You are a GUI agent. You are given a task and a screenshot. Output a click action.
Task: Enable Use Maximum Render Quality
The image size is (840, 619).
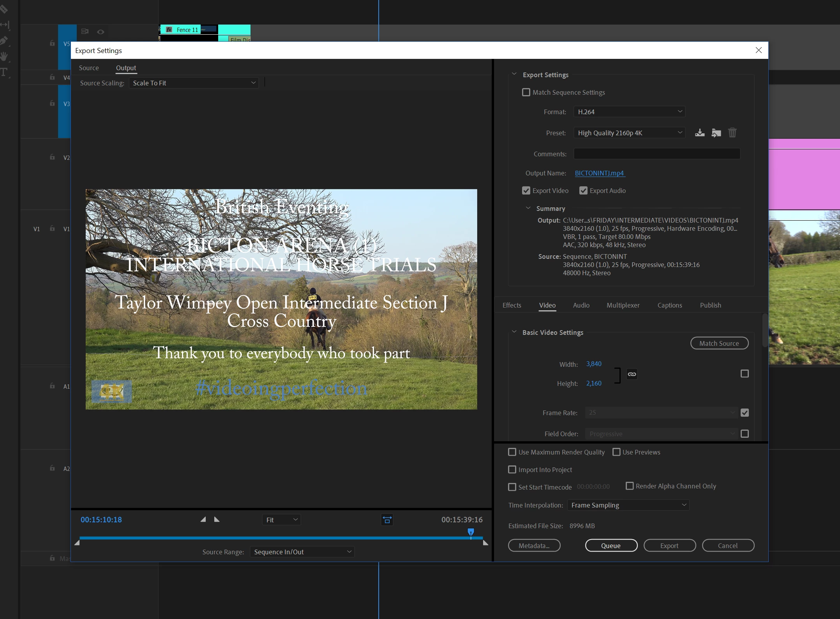512,452
